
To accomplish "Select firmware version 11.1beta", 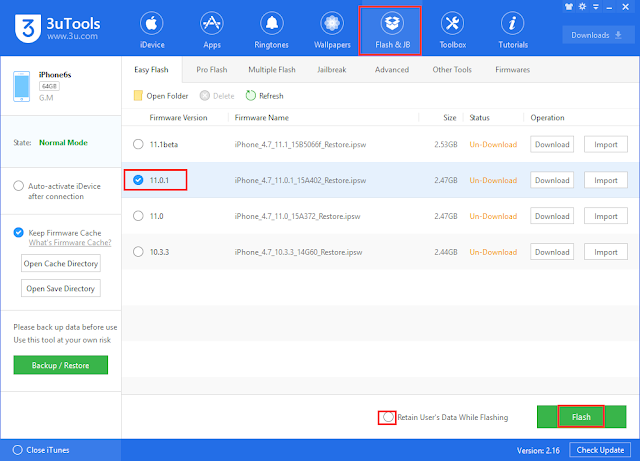I will [x=138, y=144].
